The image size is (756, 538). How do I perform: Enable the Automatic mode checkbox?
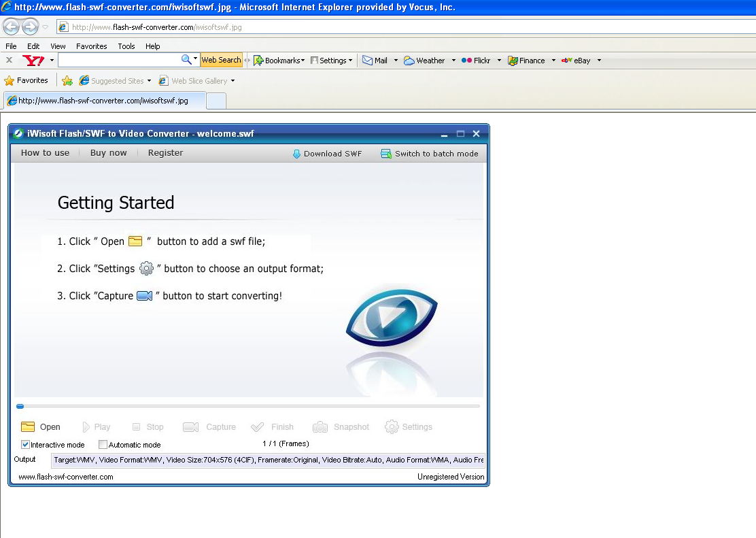pos(103,444)
